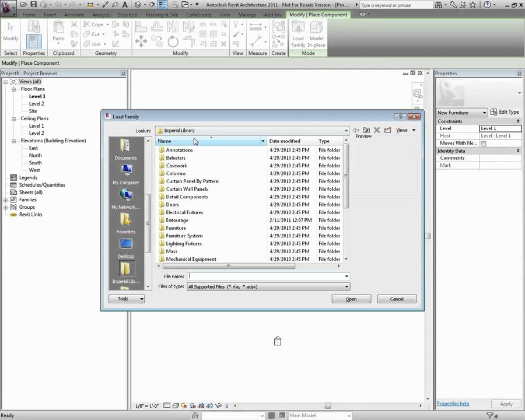Click the Delete X icon in dialog toolbar
The image size is (525, 420).
click(x=377, y=130)
